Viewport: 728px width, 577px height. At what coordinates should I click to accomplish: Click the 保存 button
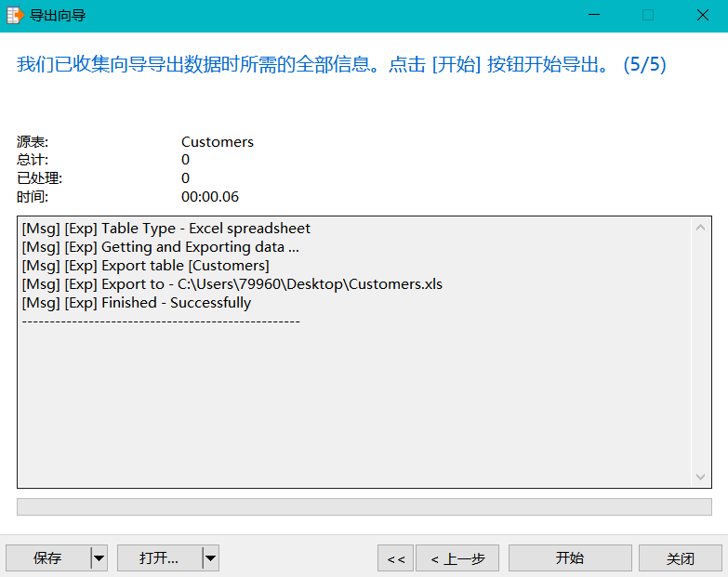47,558
